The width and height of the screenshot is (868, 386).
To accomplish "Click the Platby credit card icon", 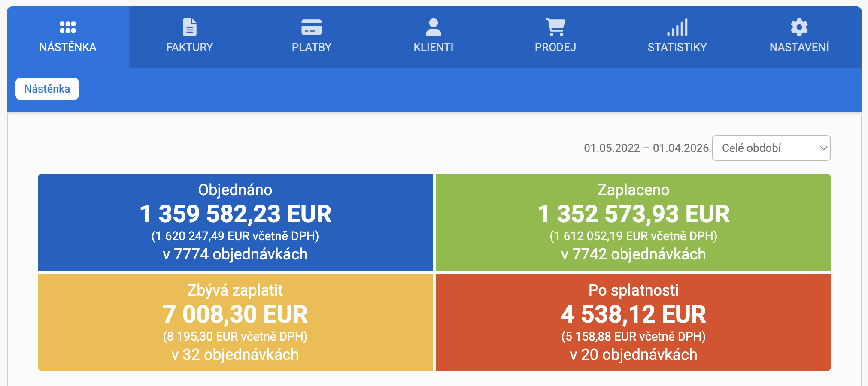I will (311, 27).
